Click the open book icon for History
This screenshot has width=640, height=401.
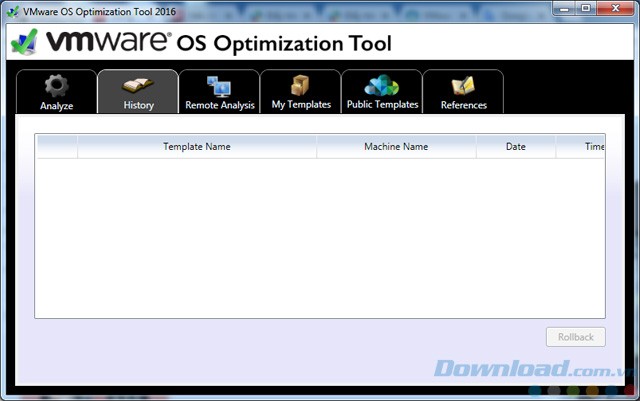[138, 86]
